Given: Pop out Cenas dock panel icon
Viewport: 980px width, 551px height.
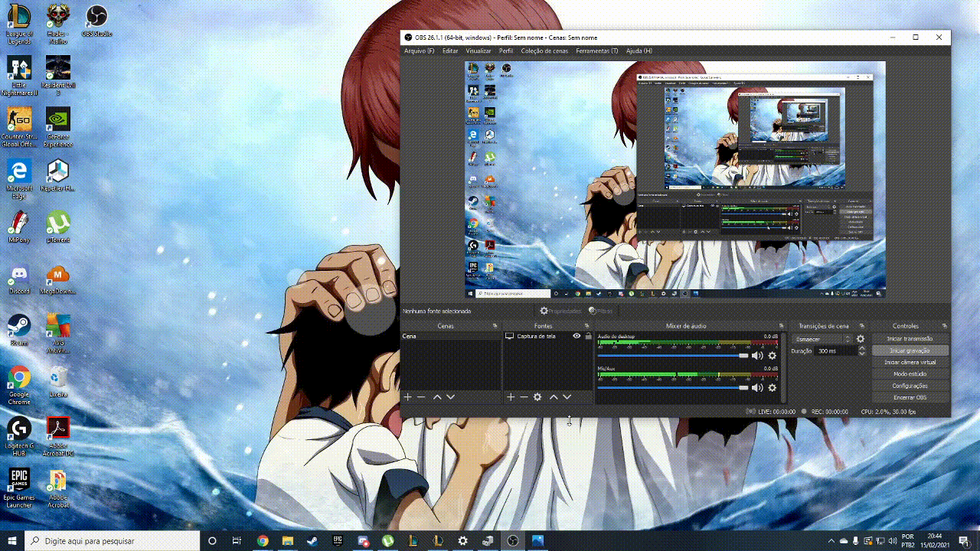Looking at the screenshot, I should pyautogui.click(x=495, y=326).
